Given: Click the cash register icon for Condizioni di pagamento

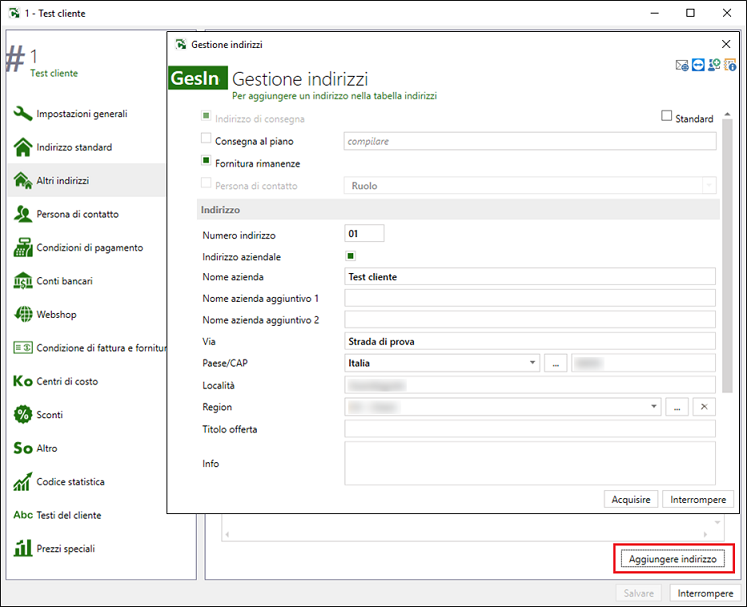Looking at the screenshot, I should click(x=22, y=247).
